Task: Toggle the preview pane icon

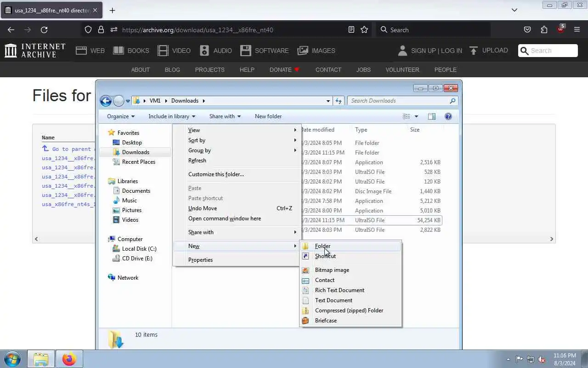Action: point(432,116)
